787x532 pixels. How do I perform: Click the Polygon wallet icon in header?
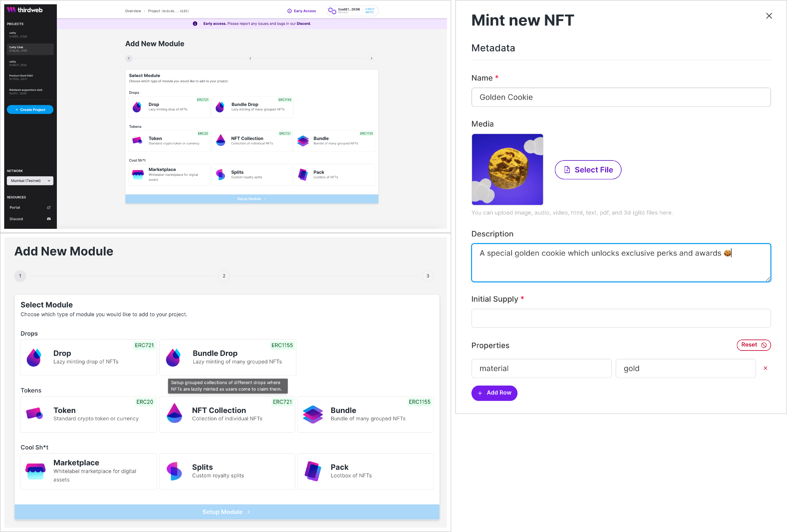click(332, 11)
